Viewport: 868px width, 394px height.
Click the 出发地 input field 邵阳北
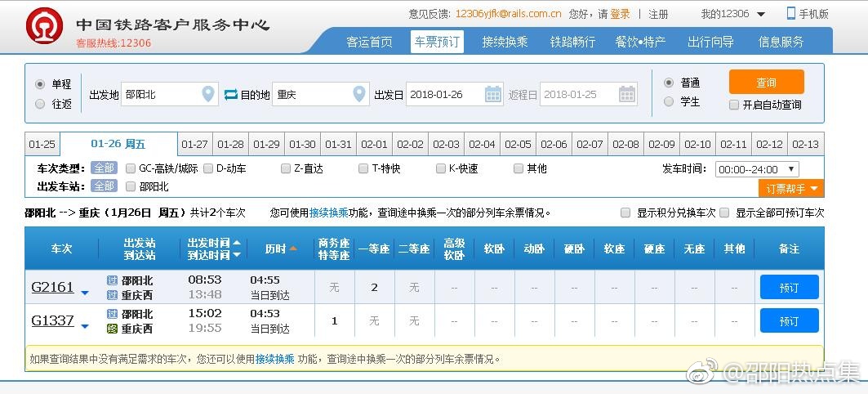click(169, 94)
